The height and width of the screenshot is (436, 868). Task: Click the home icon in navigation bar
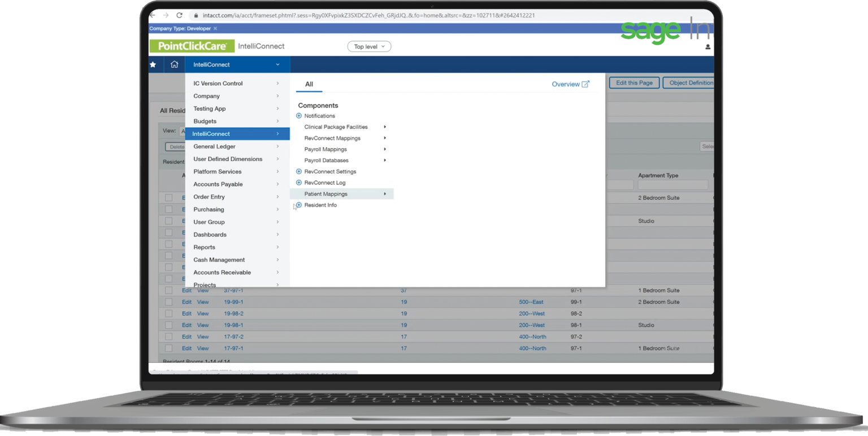tap(174, 64)
